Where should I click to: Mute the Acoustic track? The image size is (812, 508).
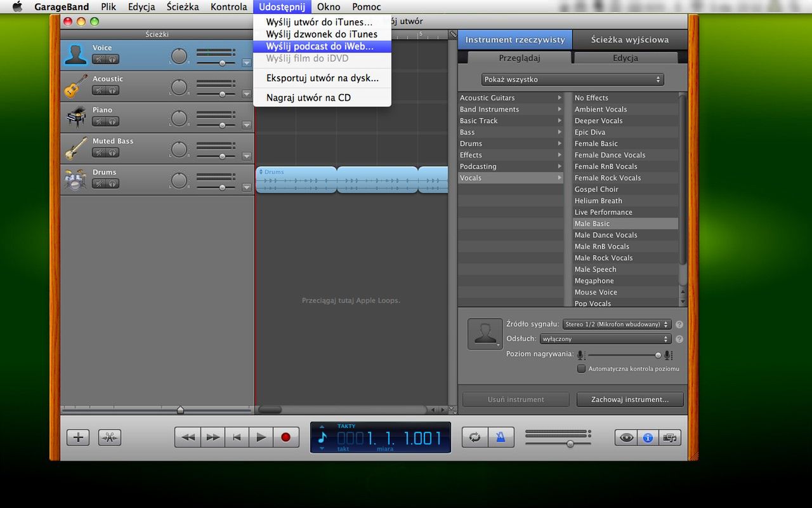99,90
